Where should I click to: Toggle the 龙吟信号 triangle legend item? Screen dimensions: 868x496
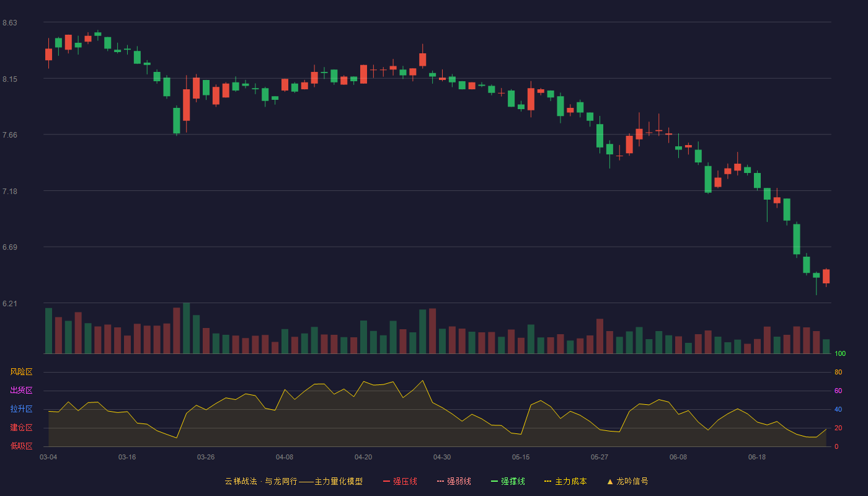coord(627,481)
